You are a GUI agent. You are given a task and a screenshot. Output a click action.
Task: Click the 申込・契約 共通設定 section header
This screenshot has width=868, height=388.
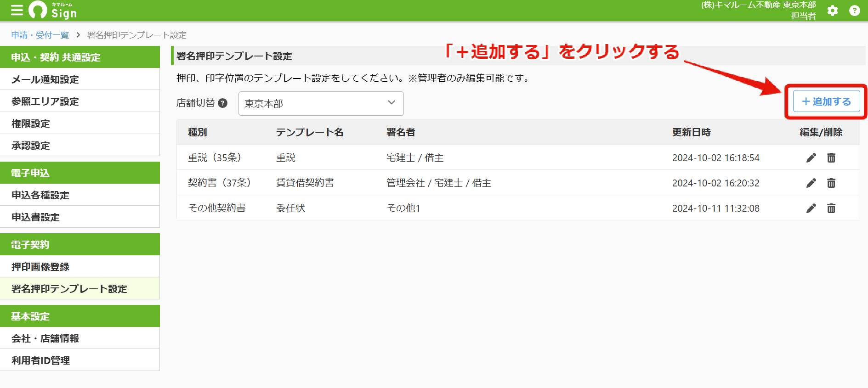click(80, 57)
